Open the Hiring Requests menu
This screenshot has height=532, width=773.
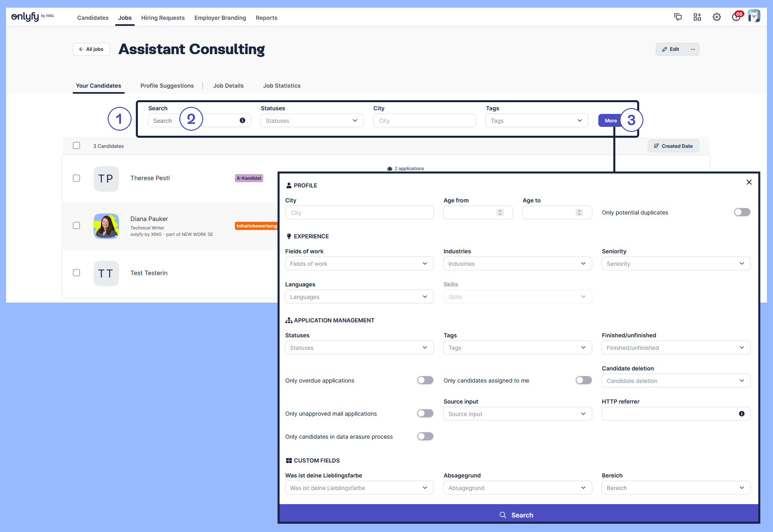[163, 18]
